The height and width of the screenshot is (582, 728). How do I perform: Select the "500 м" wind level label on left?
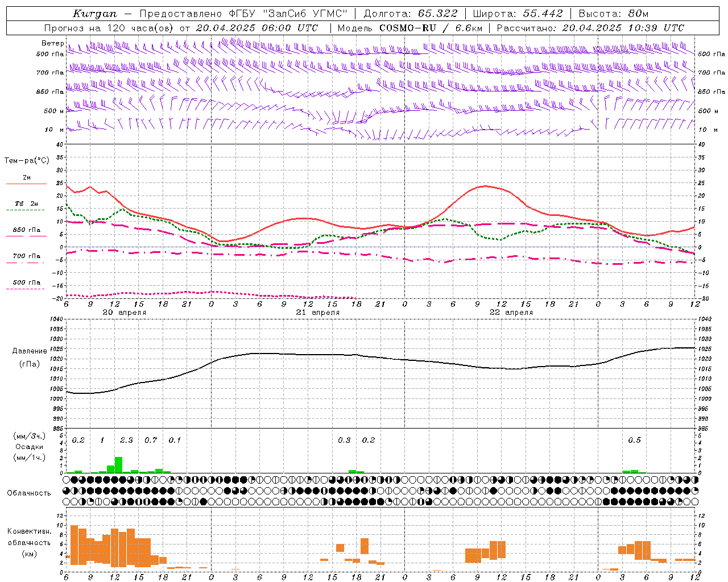pos(53,111)
